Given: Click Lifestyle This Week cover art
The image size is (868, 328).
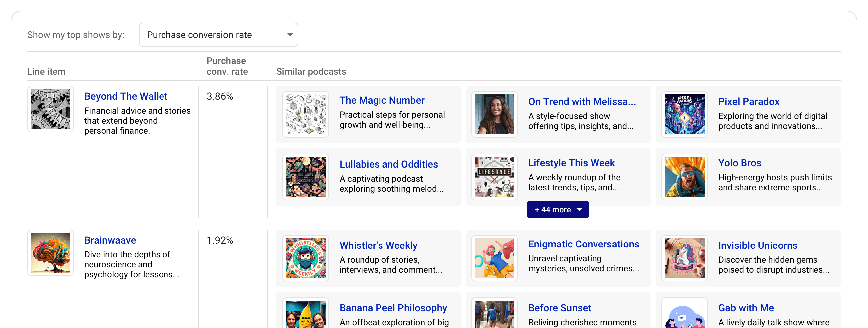Looking at the screenshot, I should [x=494, y=177].
